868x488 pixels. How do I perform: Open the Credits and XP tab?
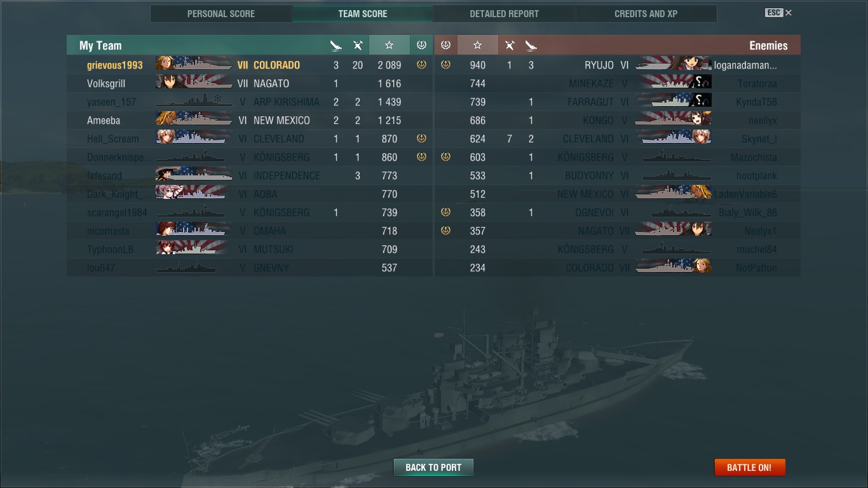646,13
